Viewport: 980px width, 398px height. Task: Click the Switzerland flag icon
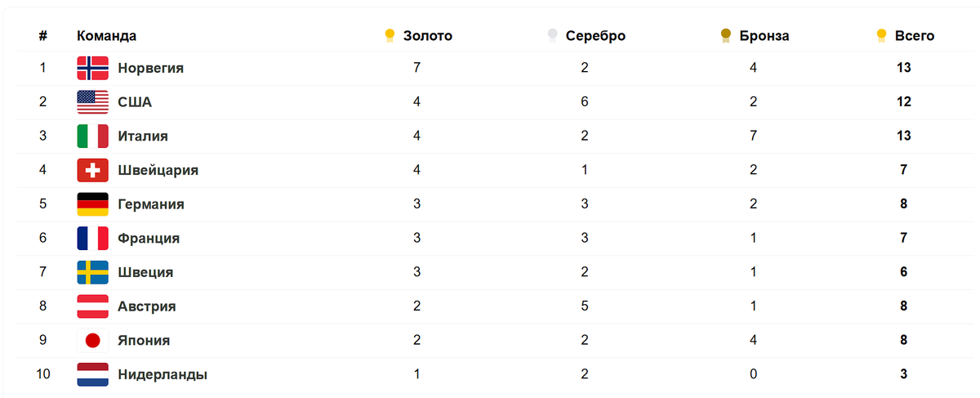tap(92, 170)
